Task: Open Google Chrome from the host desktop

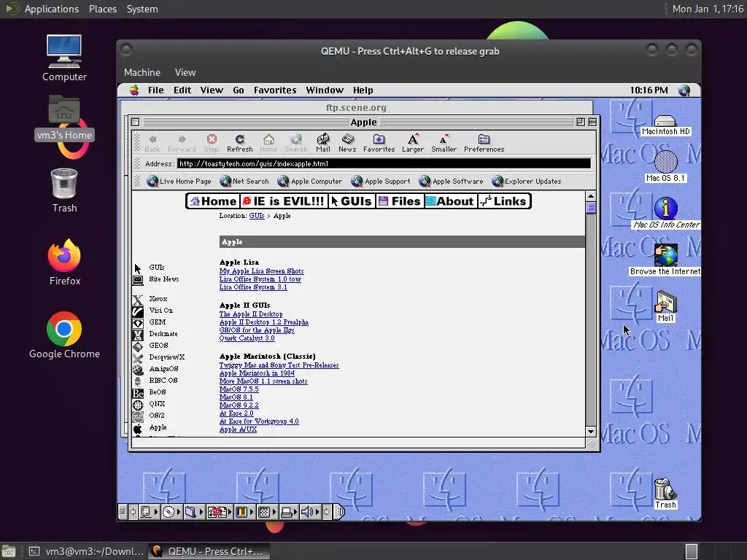Action: pyautogui.click(x=64, y=329)
